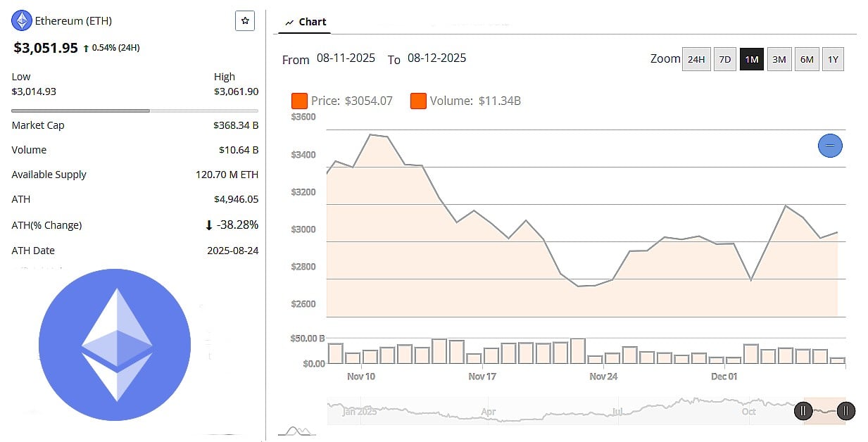Click the right range handle on mini timeline
This screenshot has width=868, height=442.
[x=845, y=410]
